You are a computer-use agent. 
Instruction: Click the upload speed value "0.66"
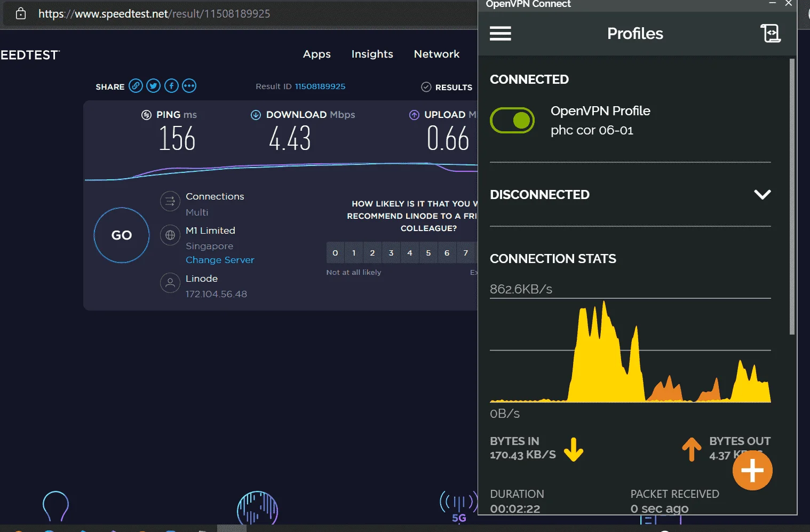tap(448, 139)
